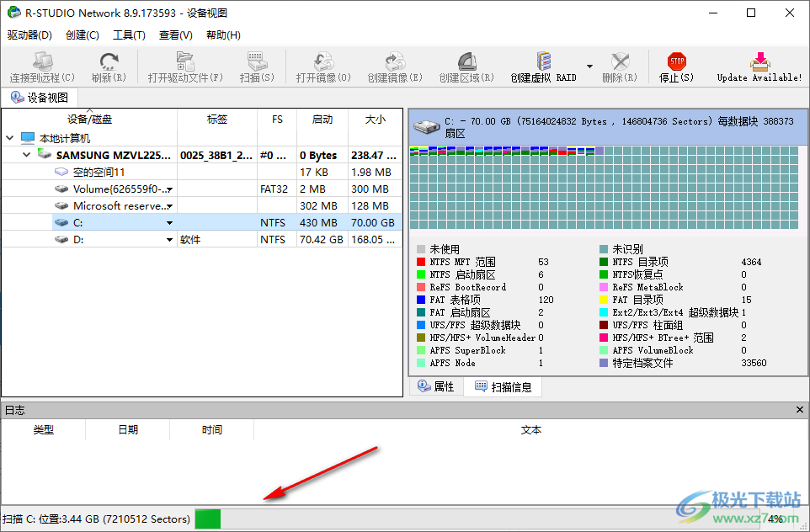Click the 33560 file count value

point(754,363)
